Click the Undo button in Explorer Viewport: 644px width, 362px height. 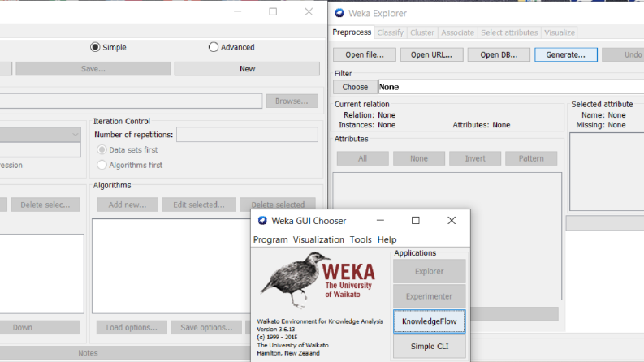coord(624,54)
